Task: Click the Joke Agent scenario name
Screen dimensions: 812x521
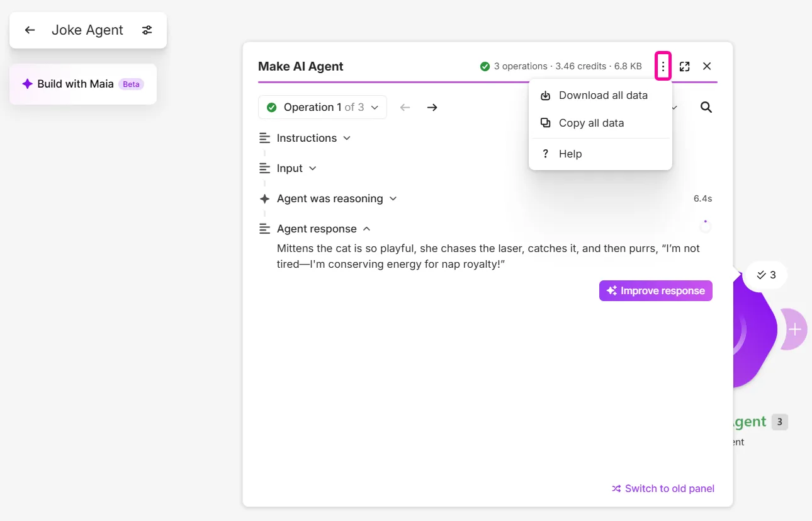Action: coord(87,30)
